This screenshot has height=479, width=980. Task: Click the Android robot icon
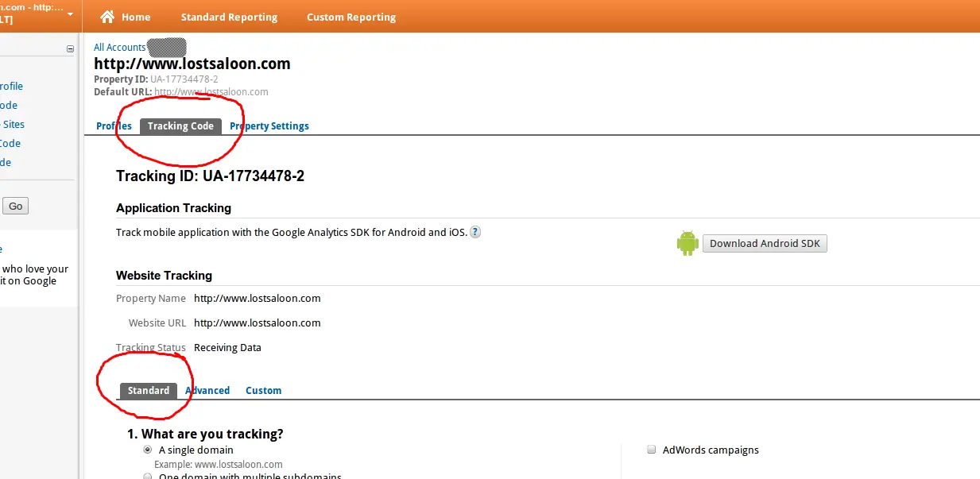pyautogui.click(x=688, y=243)
